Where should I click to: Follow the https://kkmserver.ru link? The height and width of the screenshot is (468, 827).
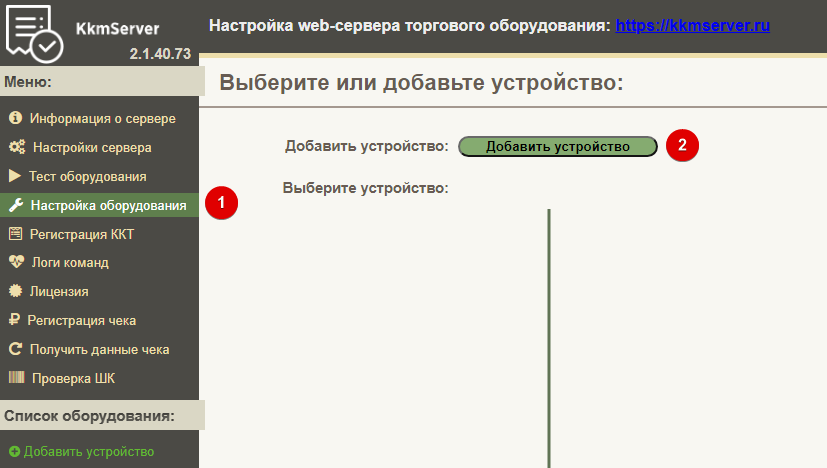click(693, 25)
